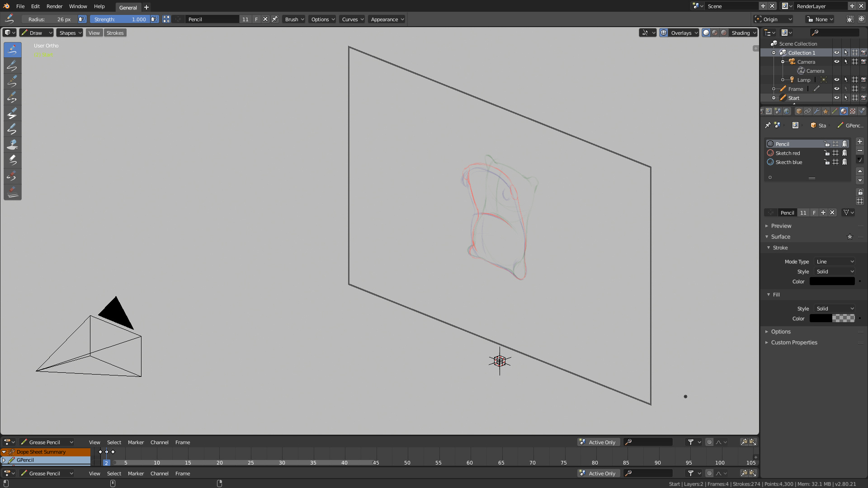
Task: Enable Active Only in the Dope Sheet header
Action: (598, 442)
